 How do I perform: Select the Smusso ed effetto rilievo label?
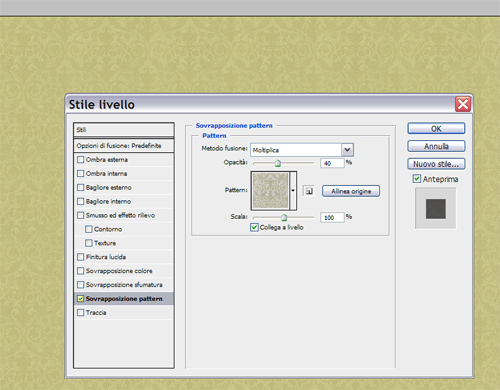[x=120, y=215]
